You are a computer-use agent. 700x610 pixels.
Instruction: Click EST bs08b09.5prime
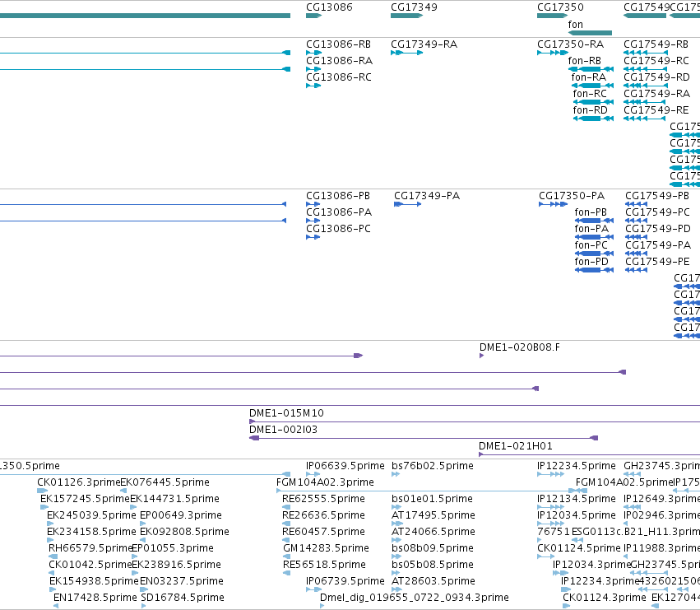[x=433, y=548]
